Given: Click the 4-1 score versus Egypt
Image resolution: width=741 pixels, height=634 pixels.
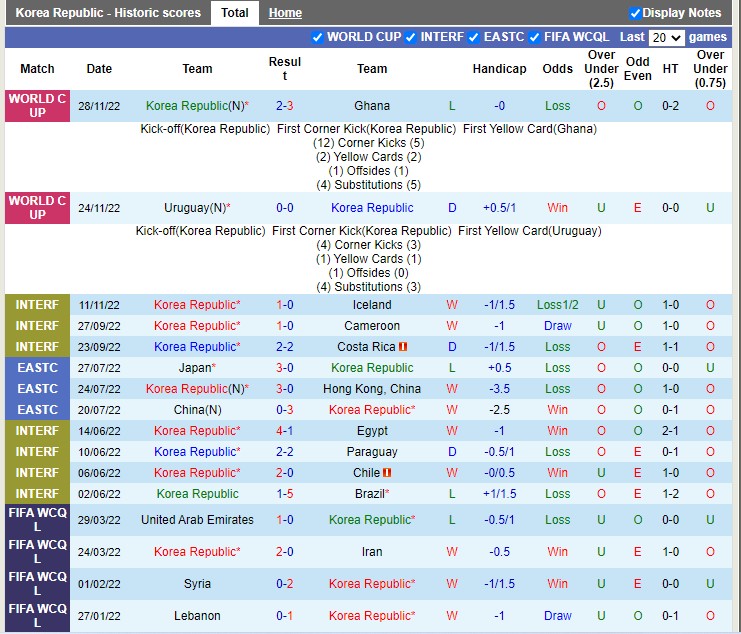Looking at the screenshot, I should point(284,431).
